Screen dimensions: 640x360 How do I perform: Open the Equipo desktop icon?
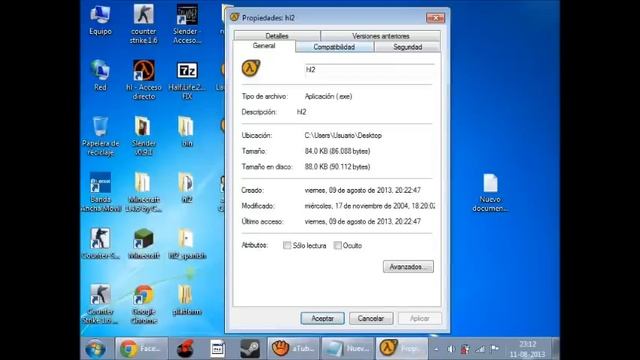tap(100, 20)
